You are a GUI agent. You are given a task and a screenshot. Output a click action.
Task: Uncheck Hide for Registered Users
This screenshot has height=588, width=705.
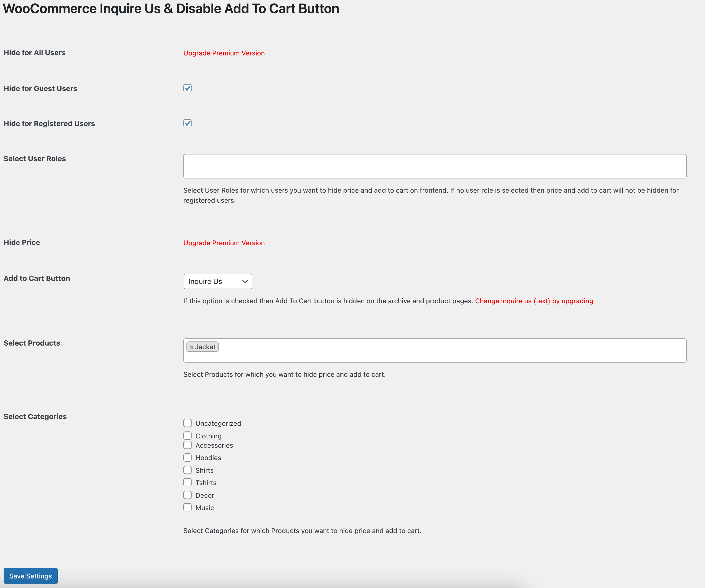coord(187,123)
